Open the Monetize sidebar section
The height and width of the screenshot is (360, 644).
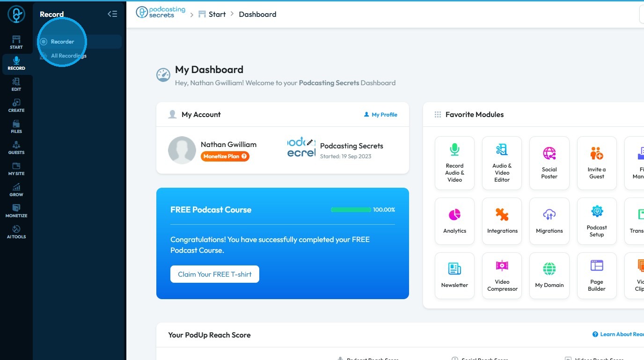click(x=16, y=211)
